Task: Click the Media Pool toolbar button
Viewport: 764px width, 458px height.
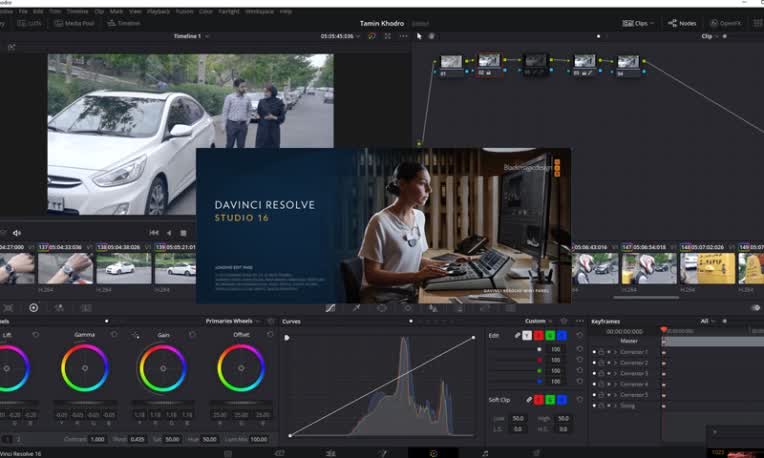Action: [74, 23]
